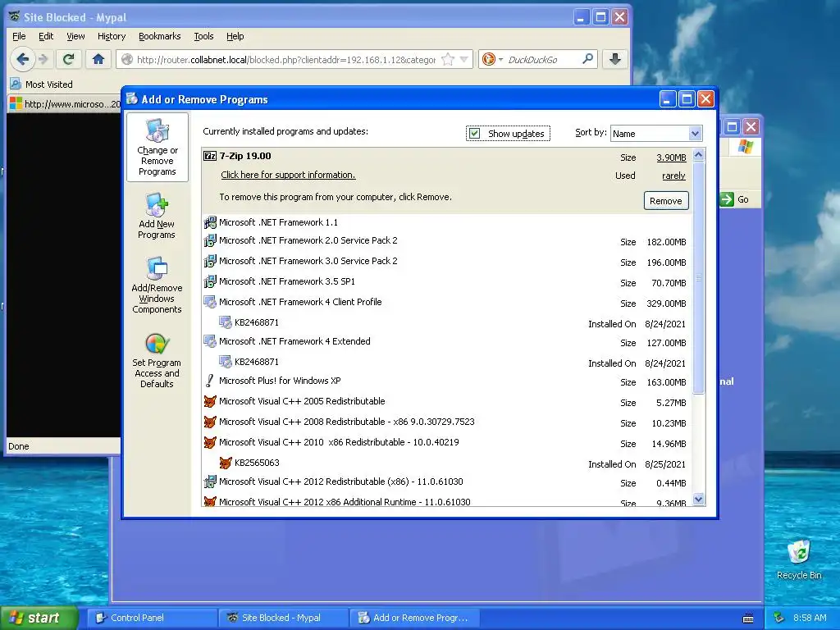
Task: Click Add or Remove Programs taskbar button
Action: click(414, 618)
